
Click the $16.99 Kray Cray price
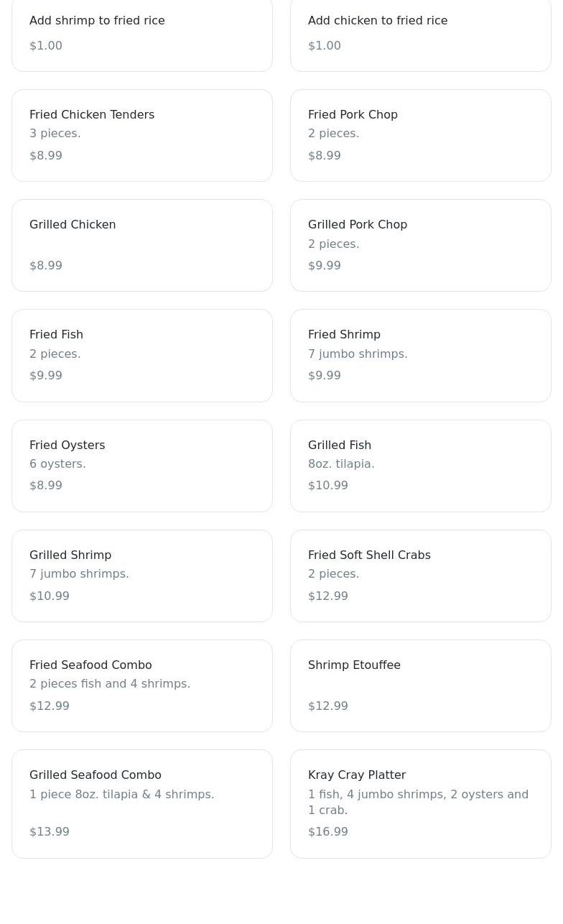coord(328,831)
